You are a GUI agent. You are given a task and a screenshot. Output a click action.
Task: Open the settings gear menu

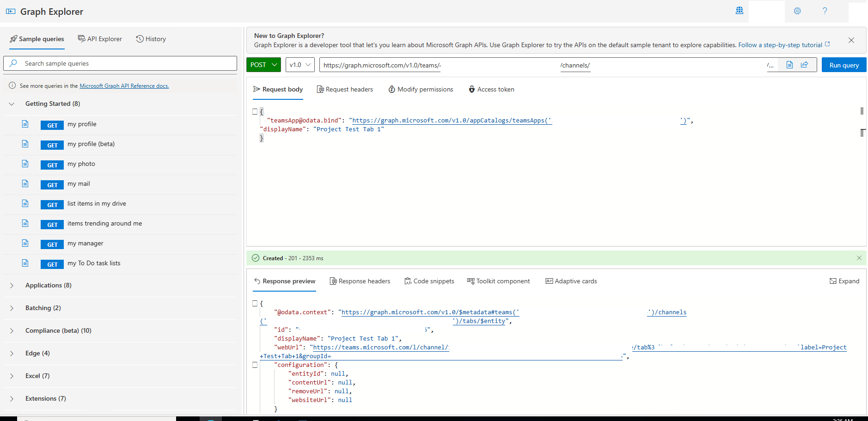797,11
